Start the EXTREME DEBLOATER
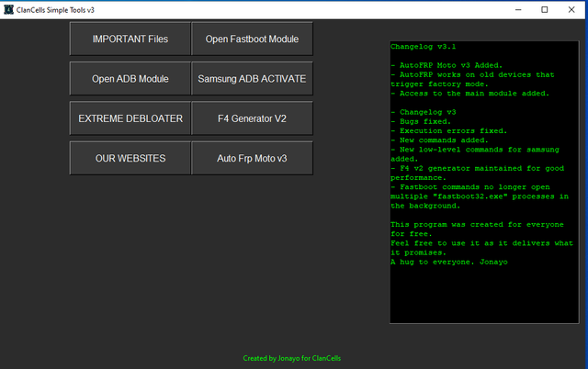Screen dimensions: 588x369 pyautogui.click(x=130, y=118)
